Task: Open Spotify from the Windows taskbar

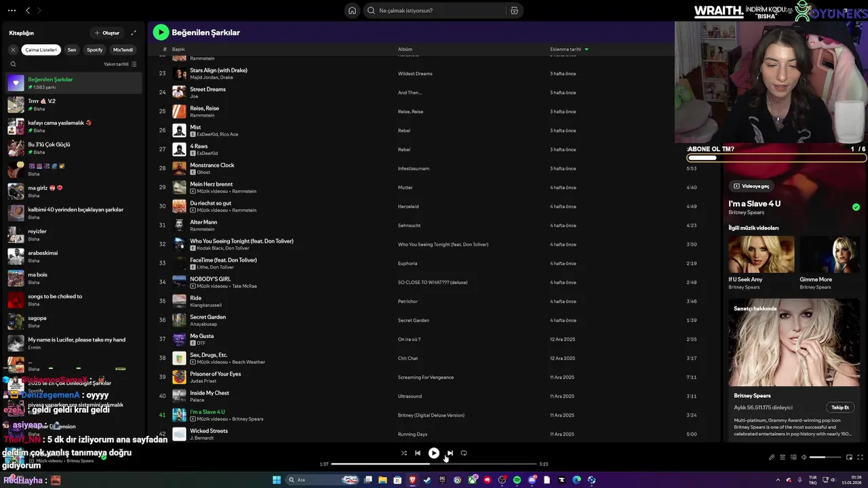Action: pyautogui.click(x=517, y=480)
